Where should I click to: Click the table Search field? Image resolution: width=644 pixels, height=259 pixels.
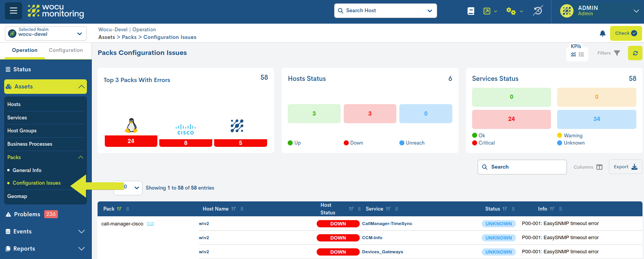[x=522, y=167]
